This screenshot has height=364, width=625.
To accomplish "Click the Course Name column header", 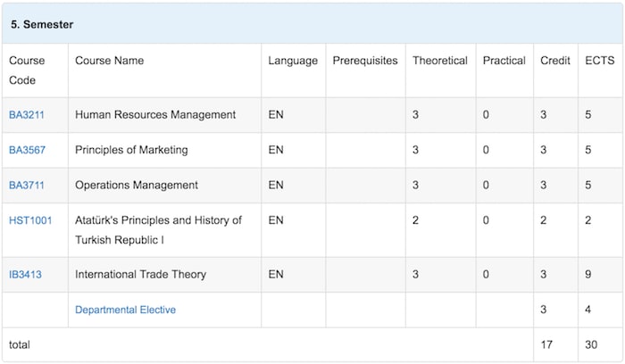I will (109, 61).
